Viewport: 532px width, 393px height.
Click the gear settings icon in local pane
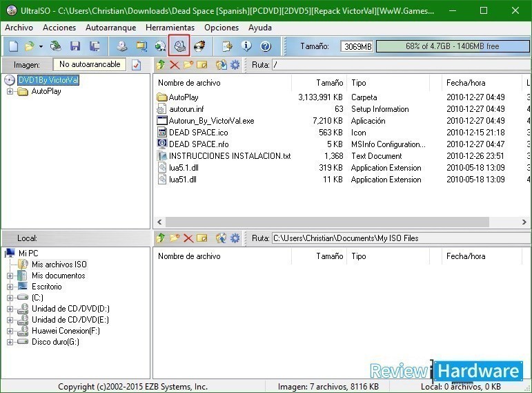[235, 238]
